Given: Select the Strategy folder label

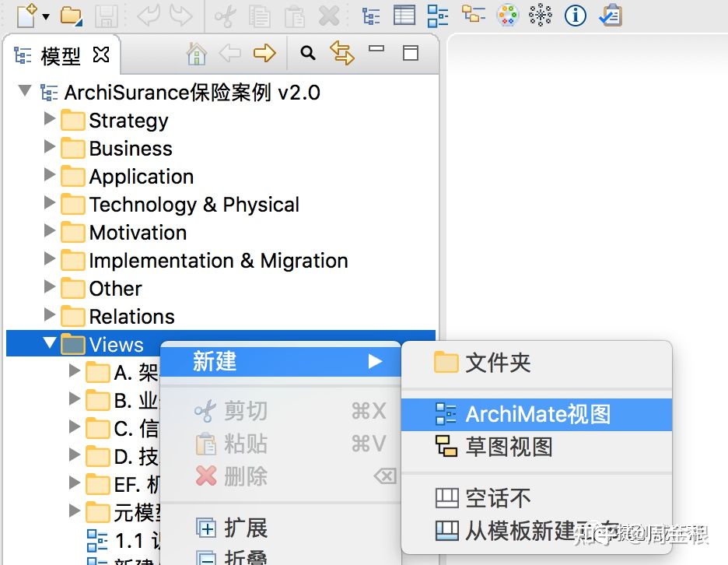Looking at the screenshot, I should click(128, 121).
